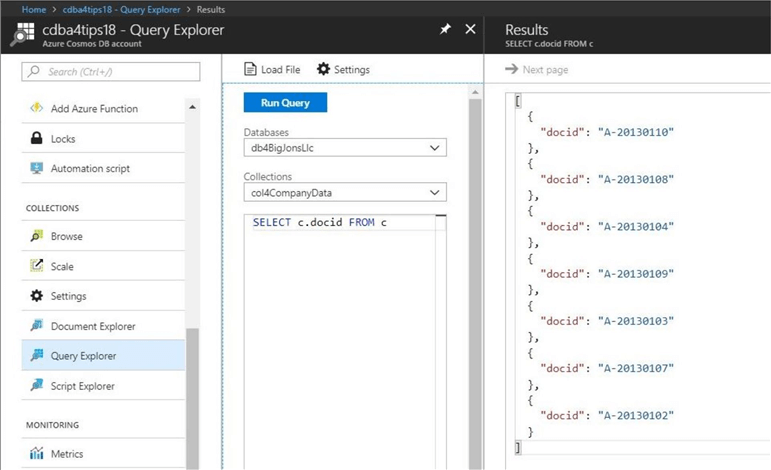Viewport: 771px width, 470px height.
Task: Click result value "A-20130110"
Action: pyautogui.click(x=635, y=132)
